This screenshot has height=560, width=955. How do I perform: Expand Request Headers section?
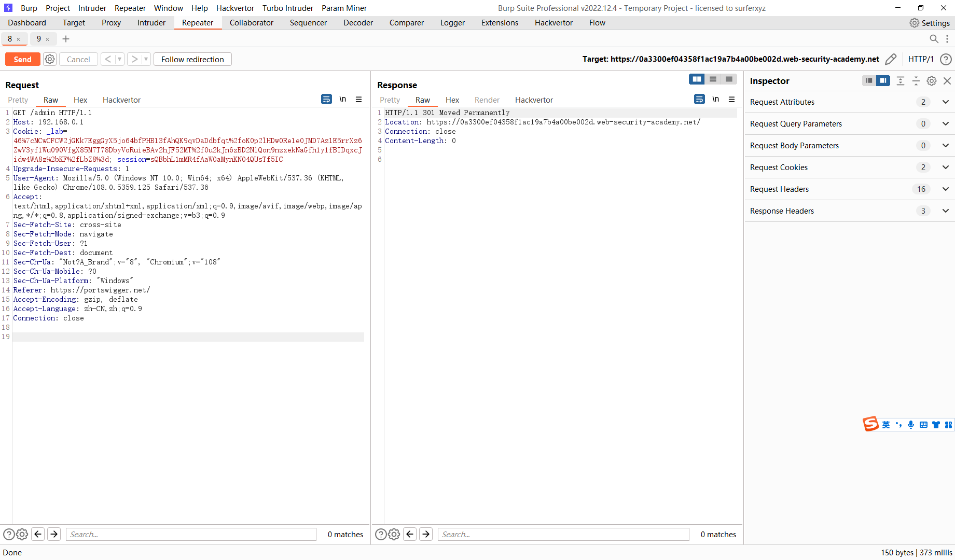[x=850, y=189]
